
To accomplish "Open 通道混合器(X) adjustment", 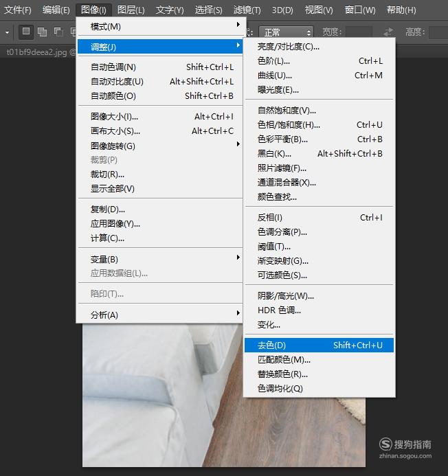I will pyautogui.click(x=319, y=183).
